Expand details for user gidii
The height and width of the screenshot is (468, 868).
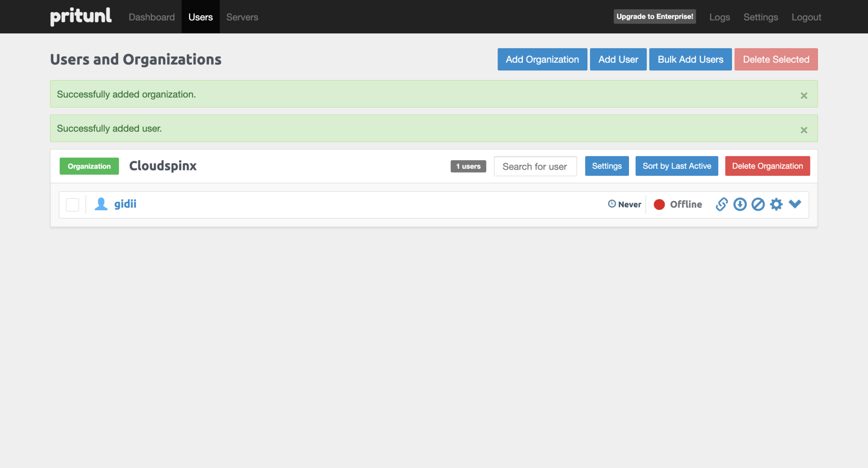coord(795,204)
